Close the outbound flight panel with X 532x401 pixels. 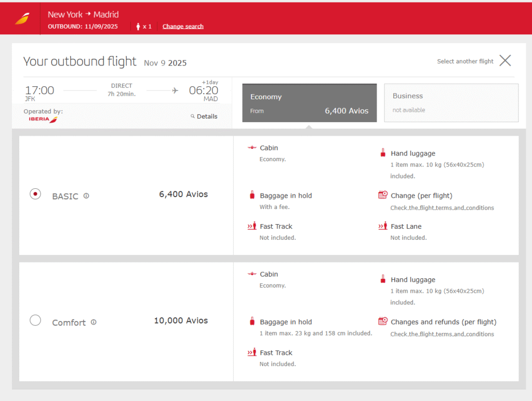point(505,61)
